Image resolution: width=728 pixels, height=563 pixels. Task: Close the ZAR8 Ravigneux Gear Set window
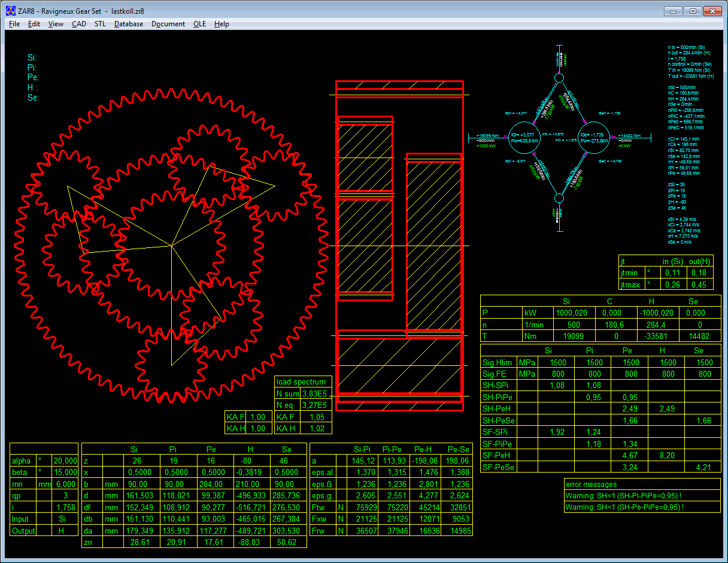(x=712, y=11)
